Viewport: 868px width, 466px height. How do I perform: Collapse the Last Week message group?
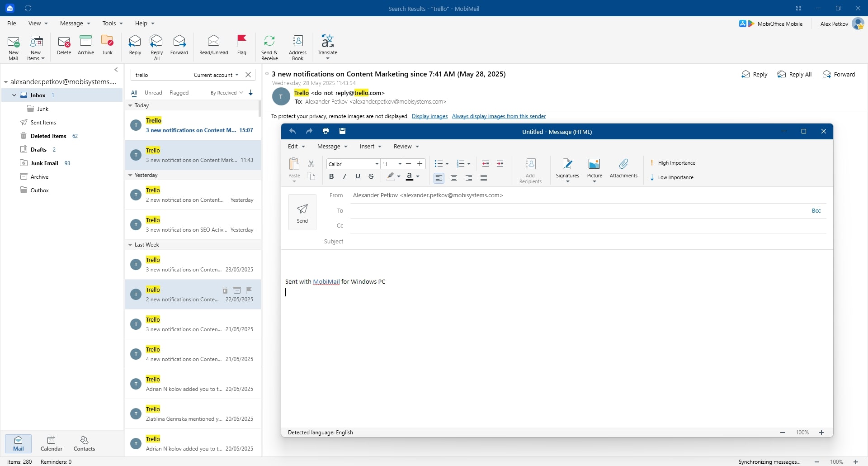130,245
